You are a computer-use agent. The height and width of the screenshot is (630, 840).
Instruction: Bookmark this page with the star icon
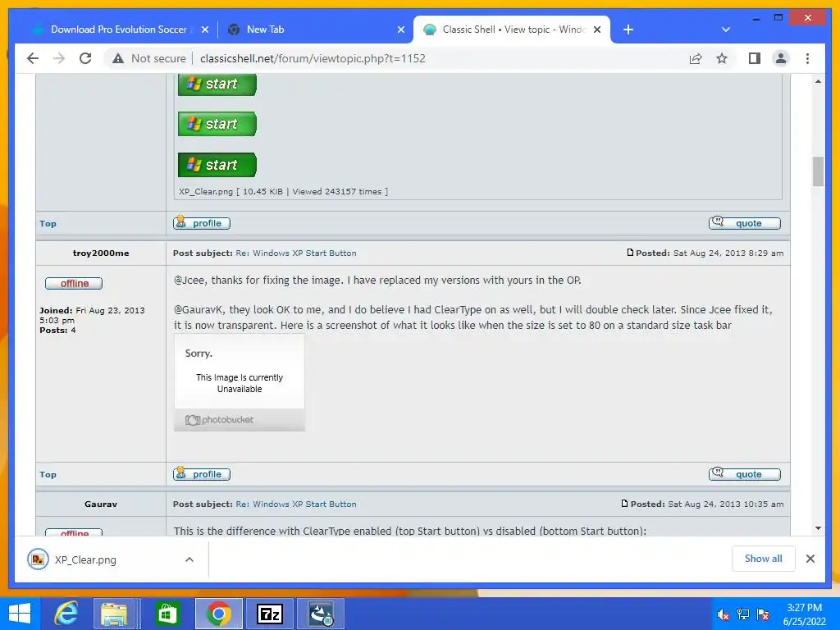coord(722,58)
